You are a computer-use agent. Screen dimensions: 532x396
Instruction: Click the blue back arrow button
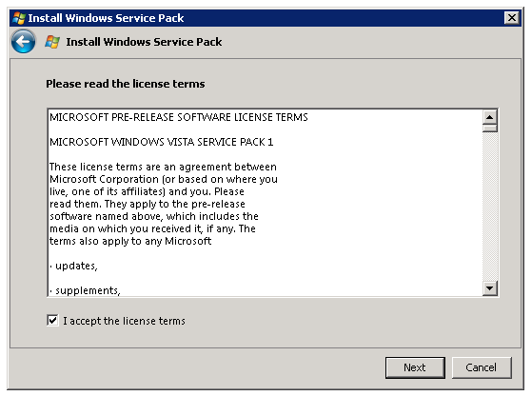tap(23, 41)
